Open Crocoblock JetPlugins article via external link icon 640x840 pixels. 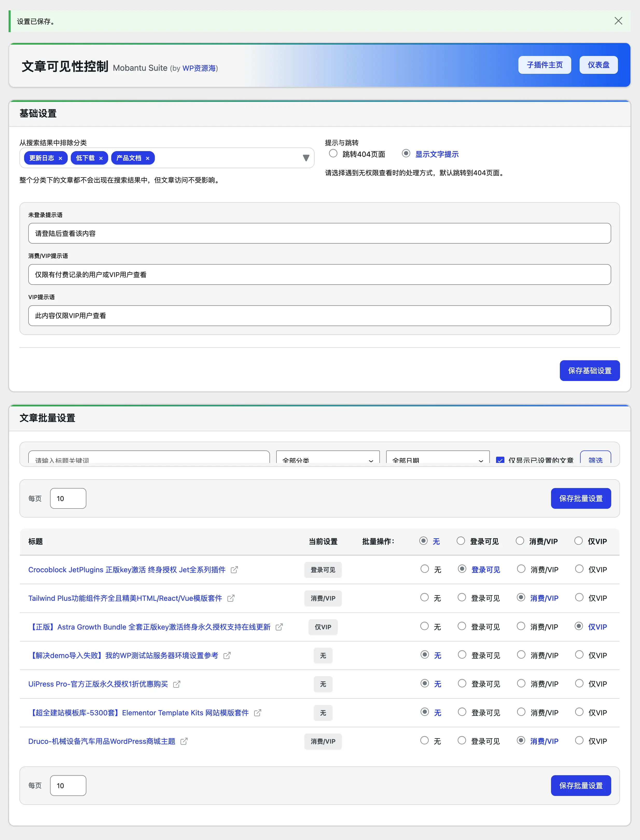(235, 570)
